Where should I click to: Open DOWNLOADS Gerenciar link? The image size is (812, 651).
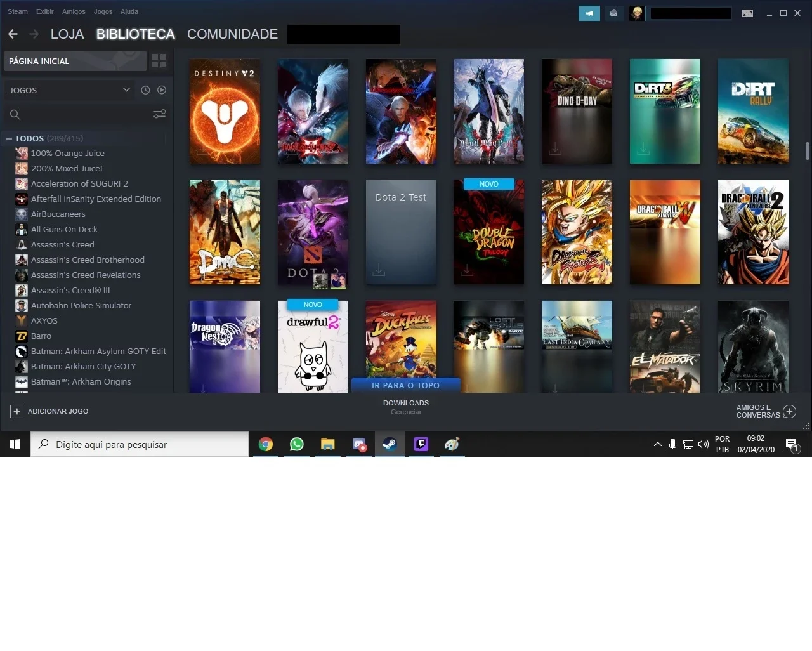click(x=406, y=407)
